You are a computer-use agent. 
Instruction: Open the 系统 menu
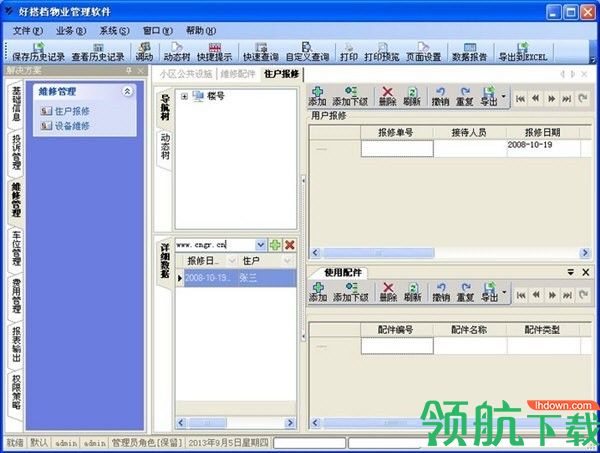click(114, 31)
